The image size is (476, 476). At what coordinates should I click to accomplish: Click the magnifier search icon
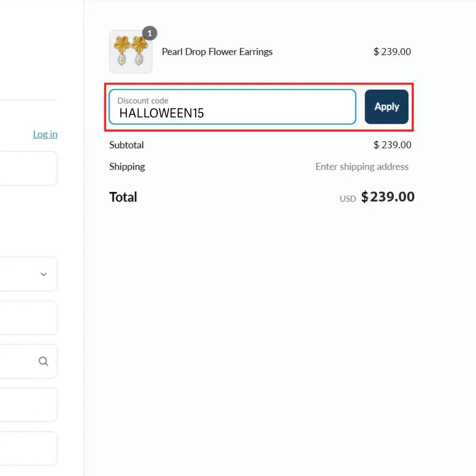[x=43, y=361]
